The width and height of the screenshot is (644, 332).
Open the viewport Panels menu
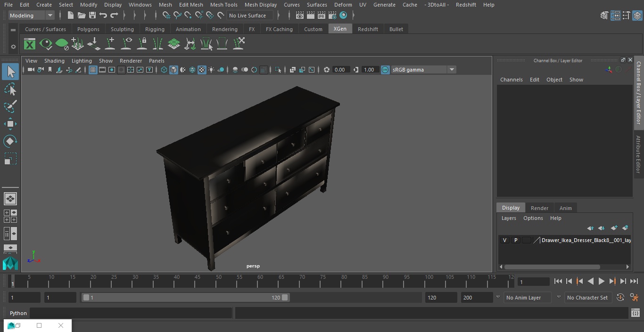tap(157, 61)
